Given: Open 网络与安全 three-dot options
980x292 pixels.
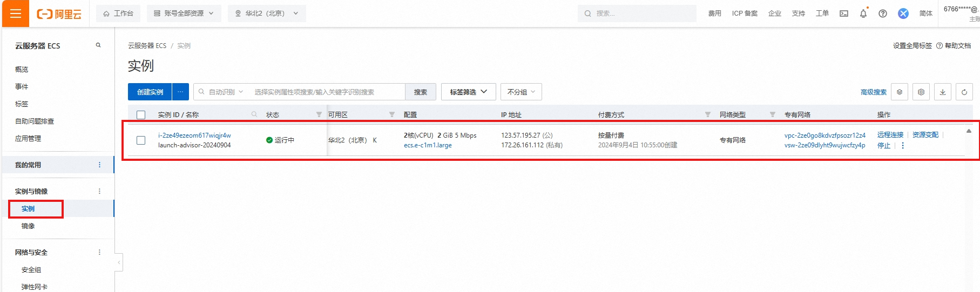Looking at the screenshot, I should click(99, 252).
